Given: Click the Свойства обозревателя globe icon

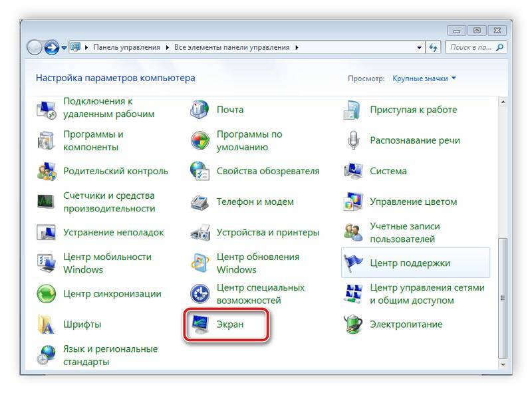Looking at the screenshot, I should pos(199,171).
